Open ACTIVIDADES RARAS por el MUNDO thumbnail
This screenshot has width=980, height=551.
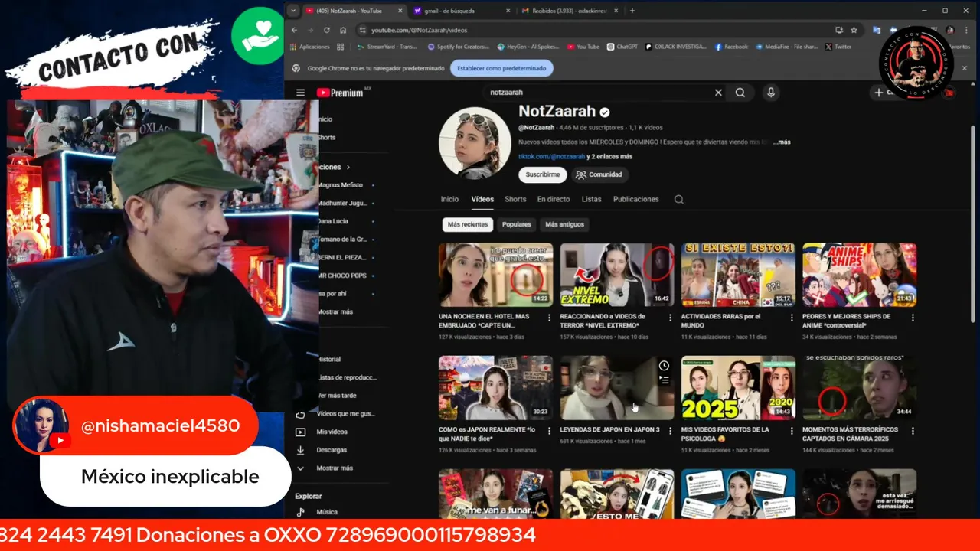click(738, 275)
